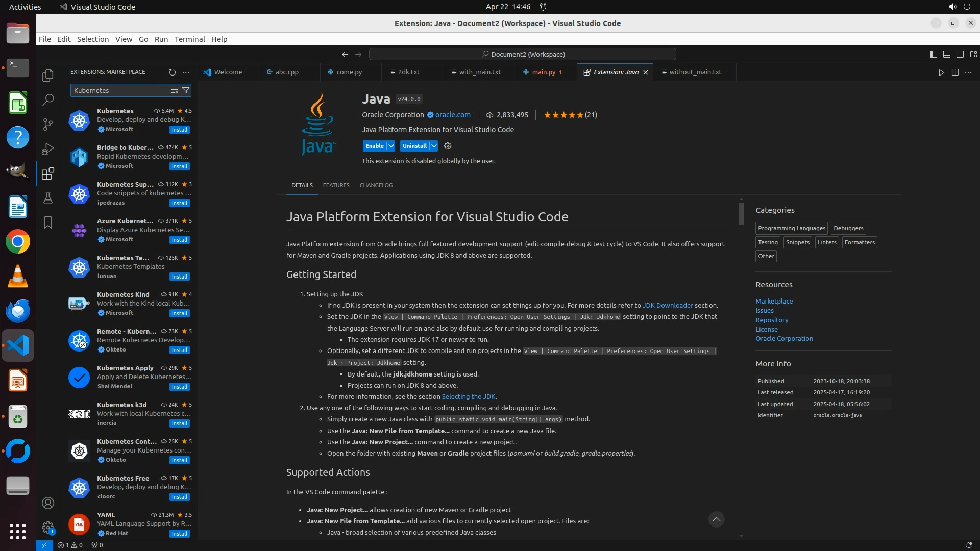This screenshot has width=980, height=551.
Task: Expand the Uninstall button dropdown arrow
Action: point(434,146)
